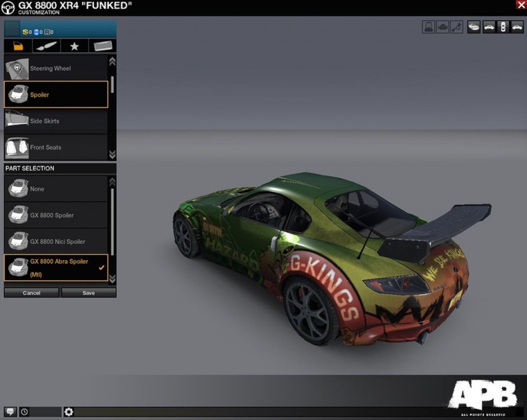The width and height of the screenshot is (527, 420).
Task: Select the perspective car view icon
Action: tap(474, 27)
